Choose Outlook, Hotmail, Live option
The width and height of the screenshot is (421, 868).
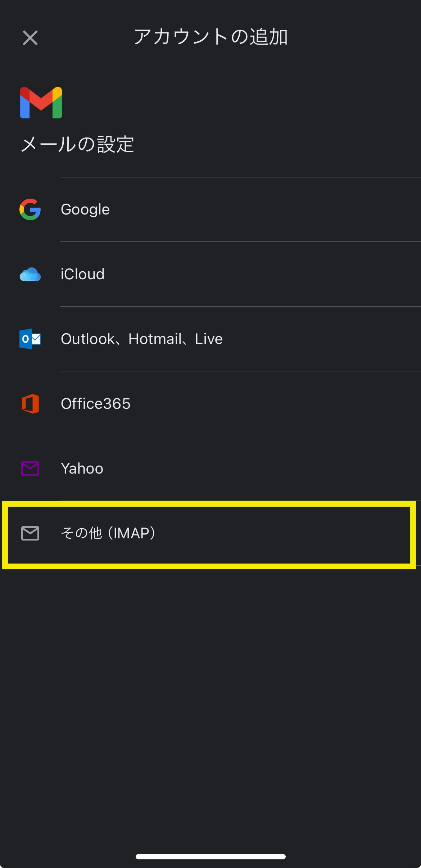click(210, 339)
